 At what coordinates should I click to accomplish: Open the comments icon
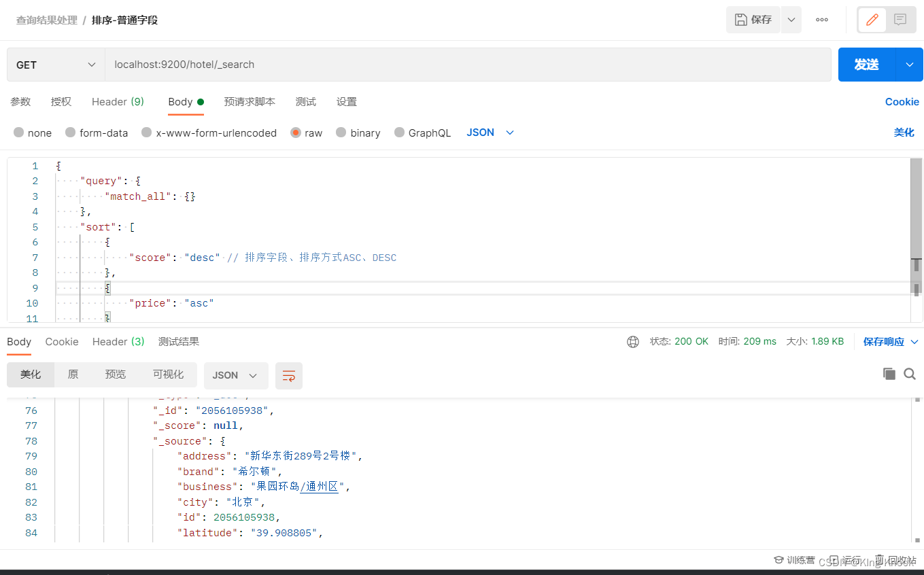900,20
